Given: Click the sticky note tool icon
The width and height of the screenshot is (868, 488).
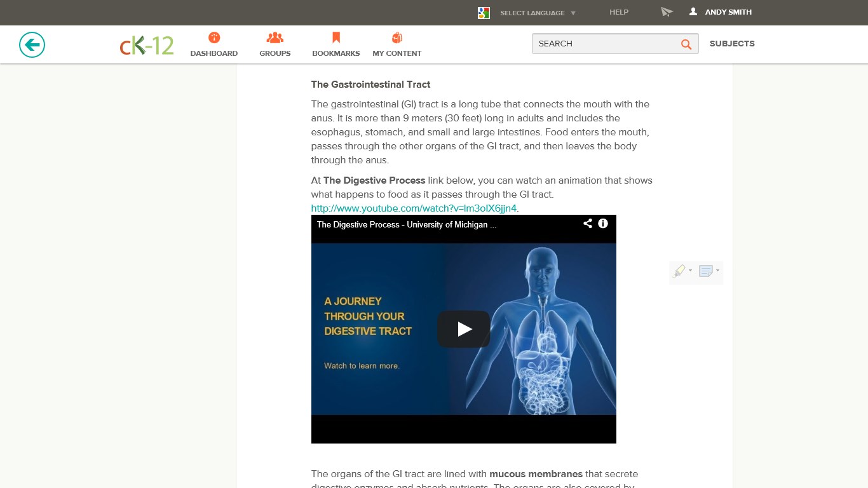Looking at the screenshot, I should pyautogui.click(x=705, y=271).
